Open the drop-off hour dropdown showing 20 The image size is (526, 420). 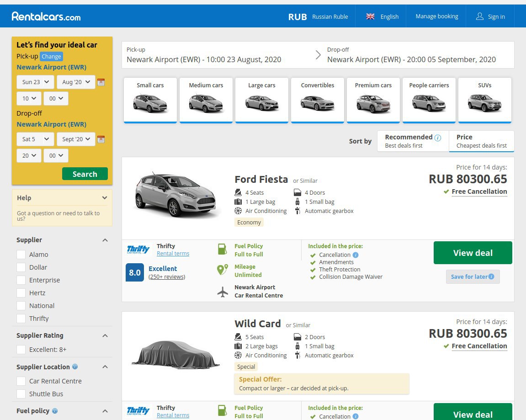click(29, 156)
